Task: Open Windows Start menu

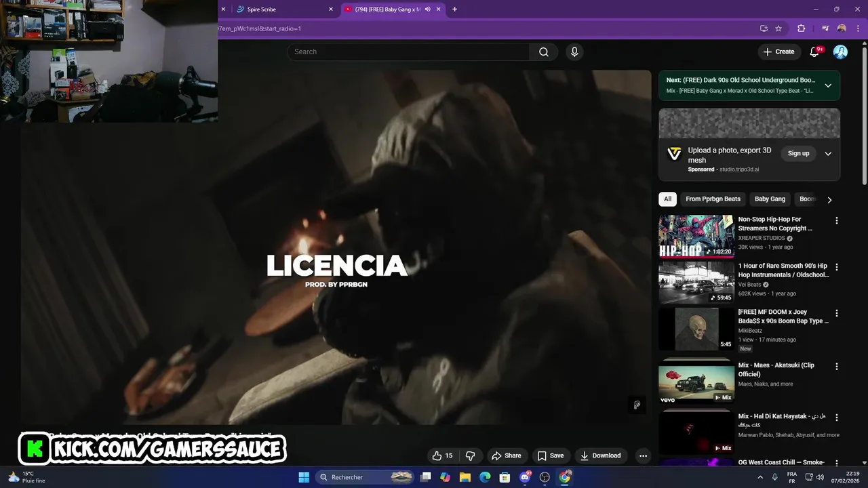Action: click(304, 477)
